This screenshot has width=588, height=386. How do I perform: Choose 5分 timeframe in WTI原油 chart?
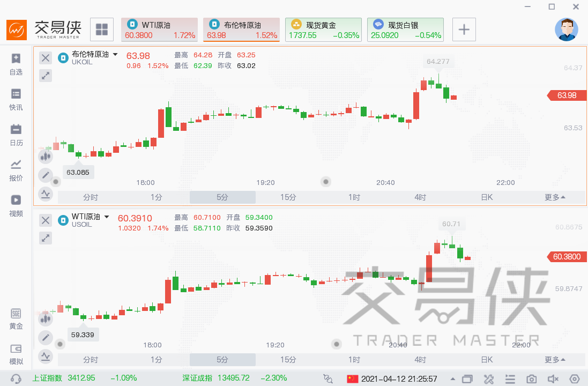pos(222,360)
